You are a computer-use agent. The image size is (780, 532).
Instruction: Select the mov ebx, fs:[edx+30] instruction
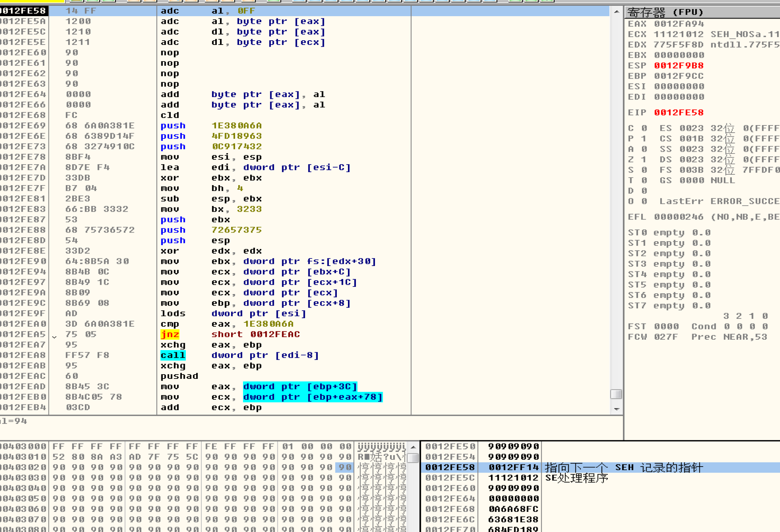pos(268,261)
